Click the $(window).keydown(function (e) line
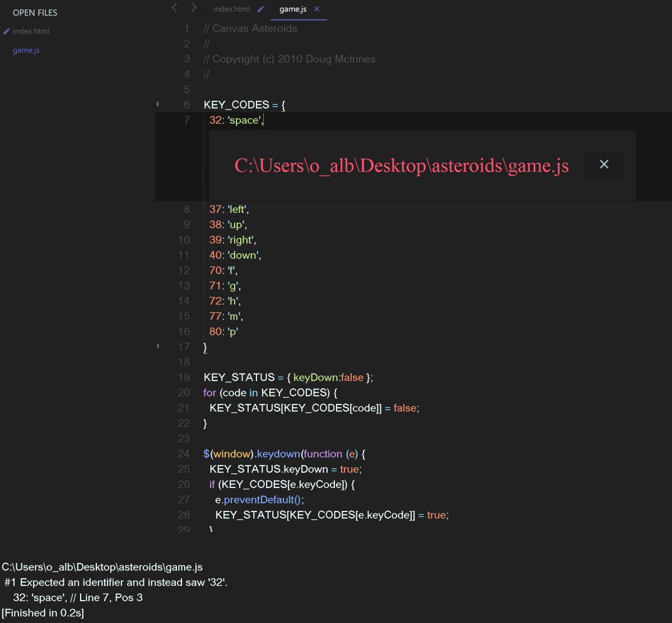 284,454
